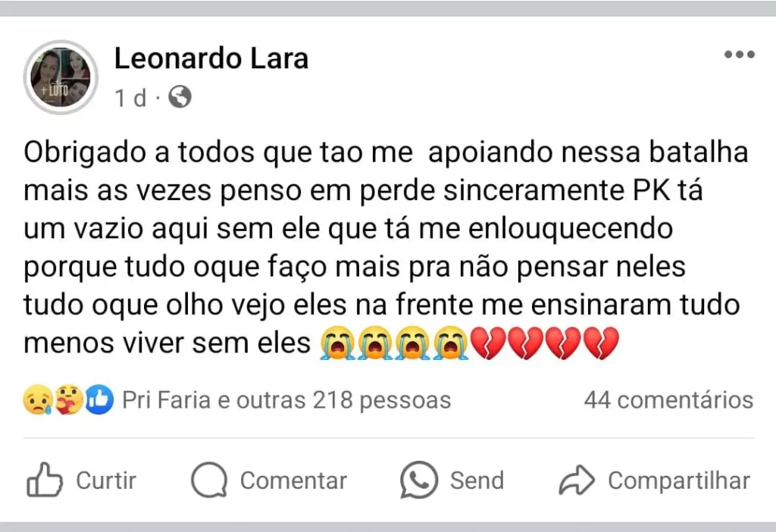Screen dimensions: 776x532
Task: View "Pri Faria e outras 218 pessoas" reactions
Action: [x=286, y=399]
